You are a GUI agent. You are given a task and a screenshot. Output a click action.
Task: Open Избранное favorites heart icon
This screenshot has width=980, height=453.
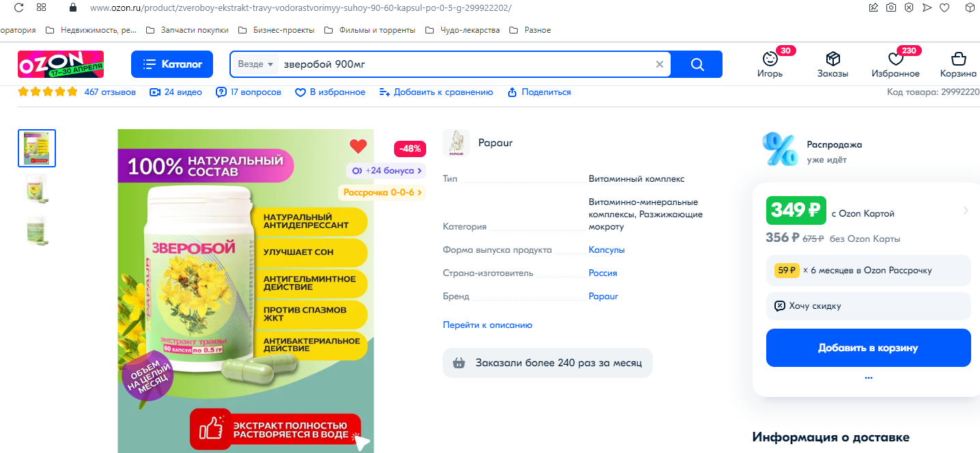tap(895, 64)
